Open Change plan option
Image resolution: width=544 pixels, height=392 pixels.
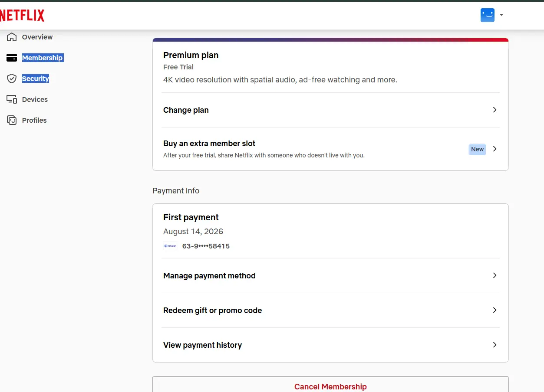[330, 110]
